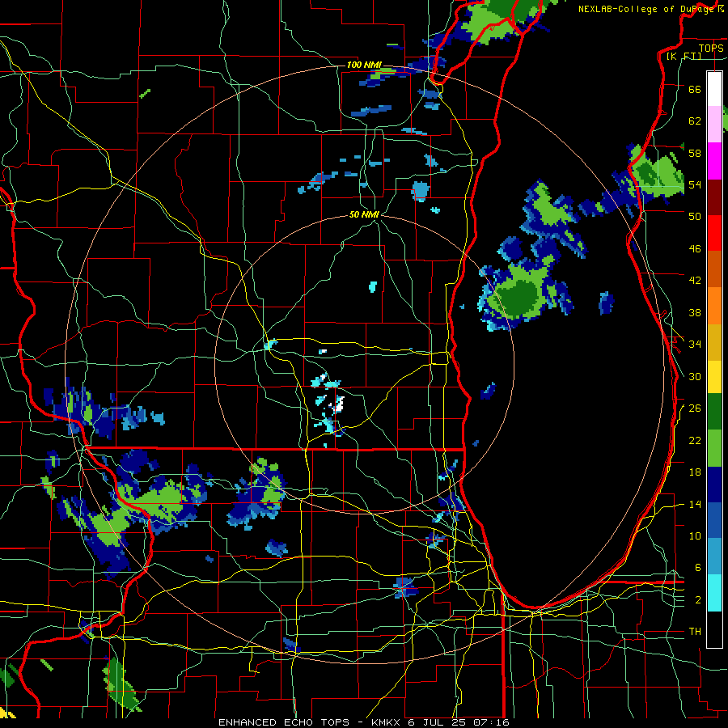This screenshot has height=728, width=728.
Task: Click the '34' legend value
Action: click(695, 344)
